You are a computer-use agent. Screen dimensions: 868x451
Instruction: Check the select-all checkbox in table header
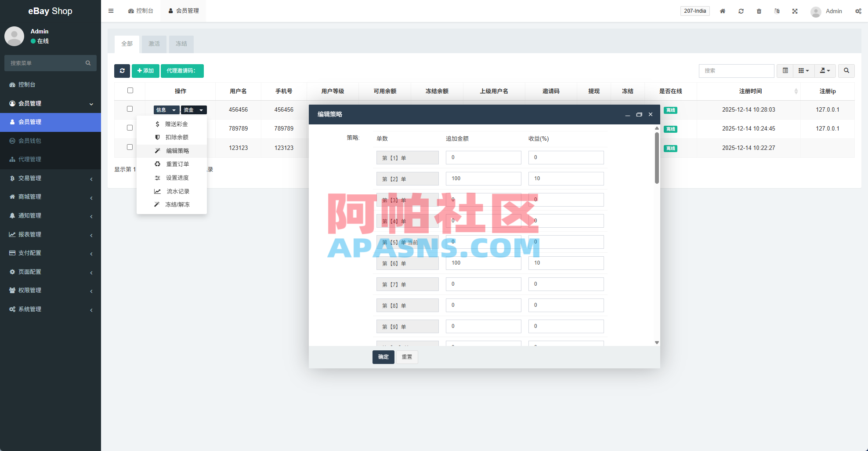pos(130,91)
